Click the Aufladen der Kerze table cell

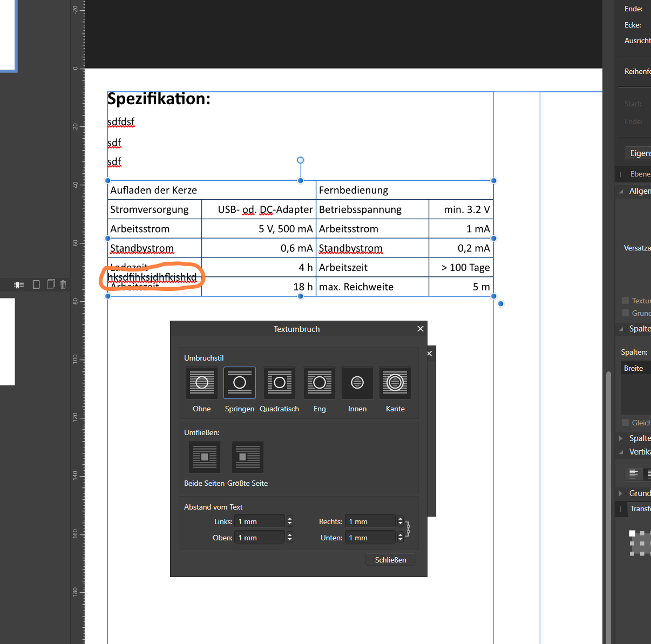(212, 190)
